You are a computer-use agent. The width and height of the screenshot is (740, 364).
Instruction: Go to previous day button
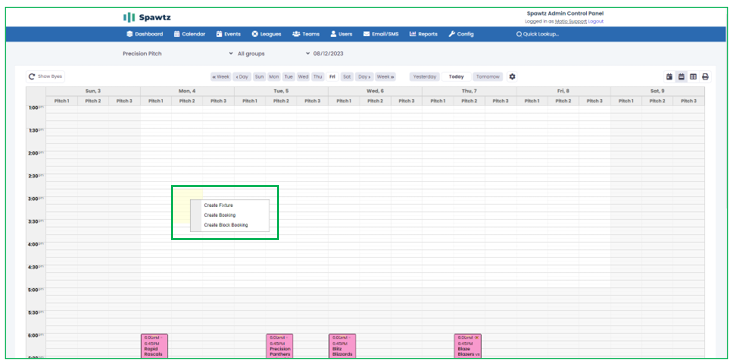click(242, 76)
